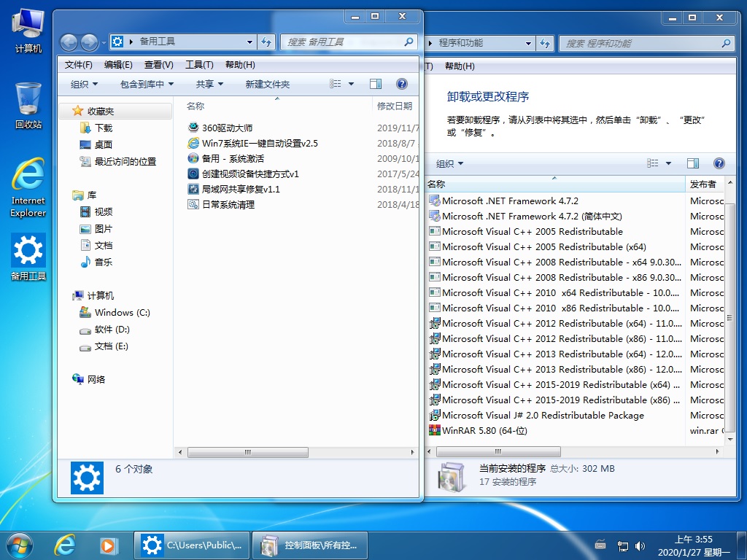Select 桌面 in the navigation pane
Screen dimensions: 747x560
tap(104, 144)
